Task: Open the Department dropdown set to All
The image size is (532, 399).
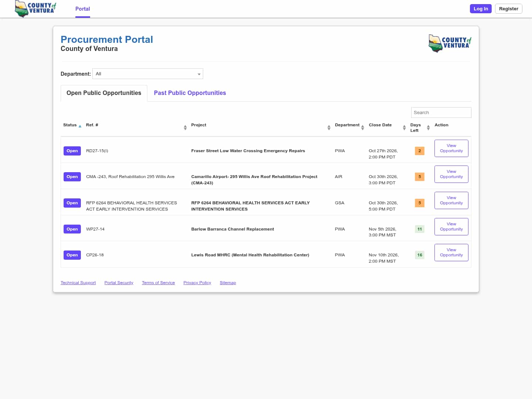Action: tap(148, 74)
